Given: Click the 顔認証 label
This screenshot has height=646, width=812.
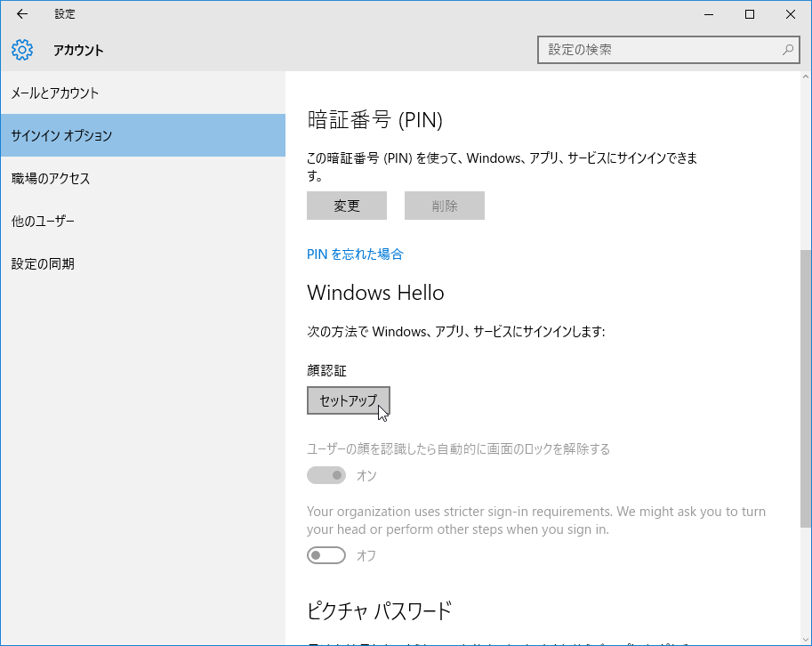Looking at the screenshot, I should [326, 370].
